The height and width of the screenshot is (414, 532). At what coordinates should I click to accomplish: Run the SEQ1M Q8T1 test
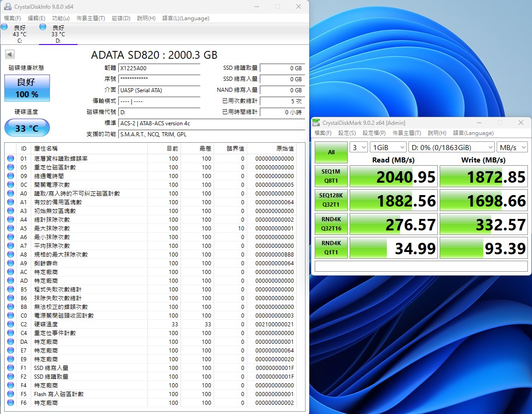coord(331,176)
